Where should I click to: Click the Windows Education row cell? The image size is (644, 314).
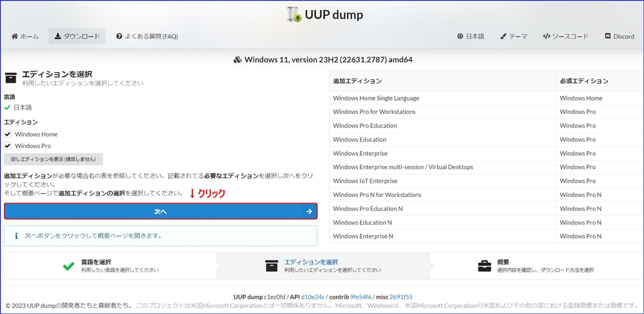pyautogui.click(x=443, y=140)
